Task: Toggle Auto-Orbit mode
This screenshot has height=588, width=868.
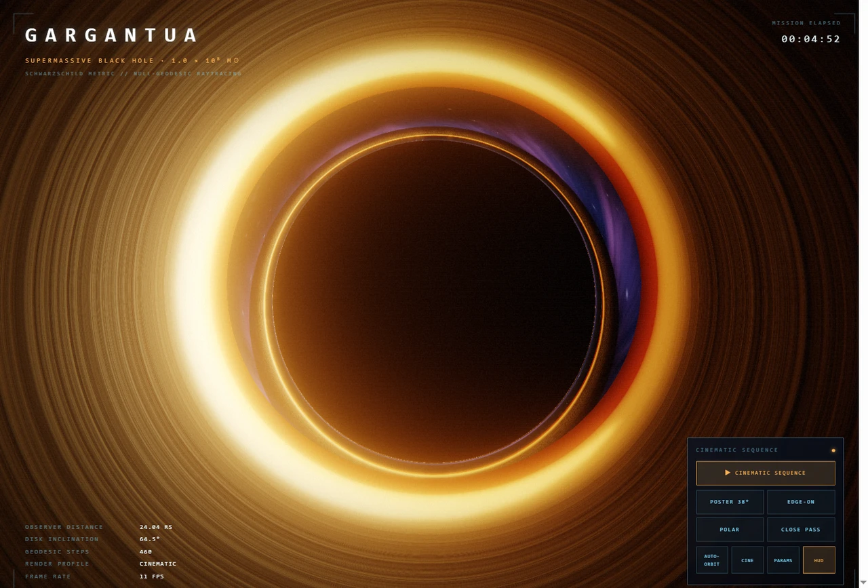Action: (712, 560)
